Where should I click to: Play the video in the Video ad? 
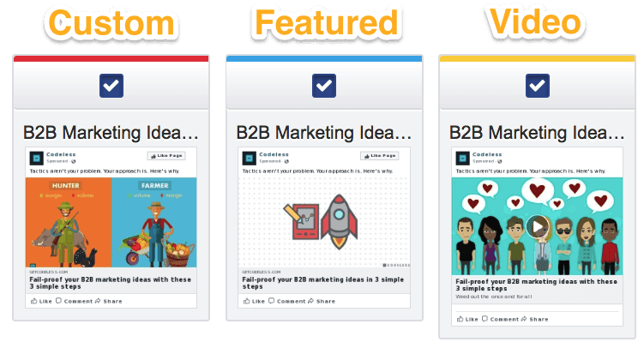(538, 226)
